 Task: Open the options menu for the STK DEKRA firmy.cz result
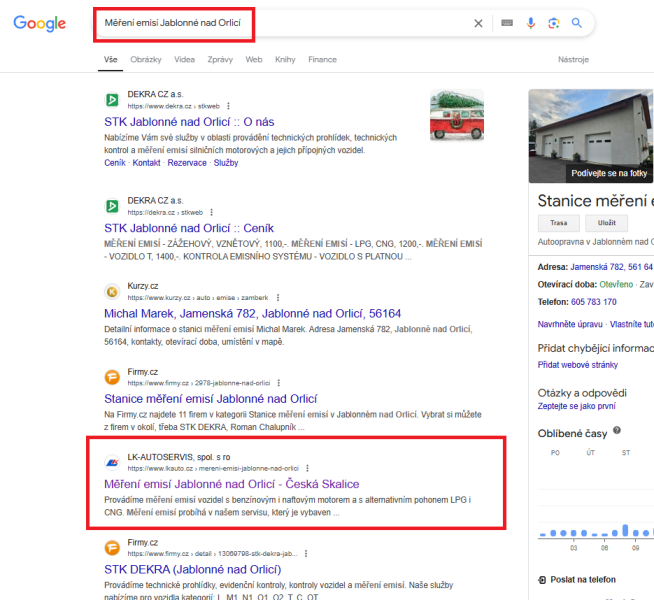point(306,553)
